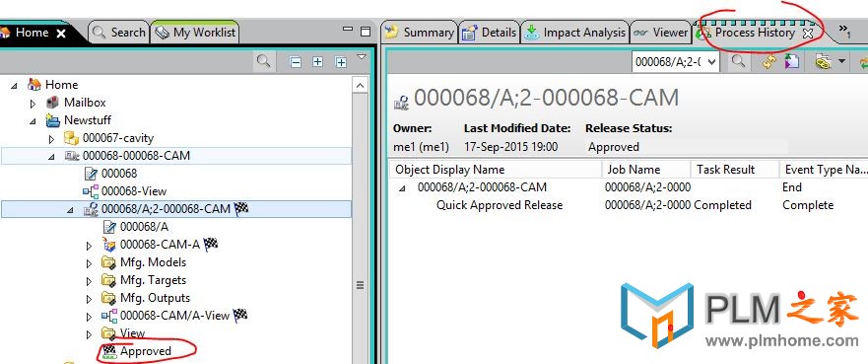Sort by Job Name column header
868x364 pixels.
pos(646,170)
